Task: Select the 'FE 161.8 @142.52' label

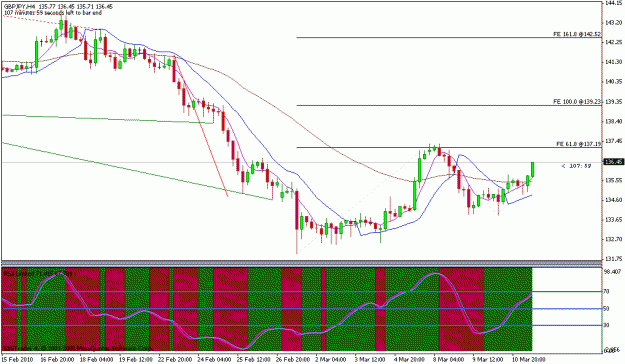Action: pyautogui.click(x=576, y=34)
